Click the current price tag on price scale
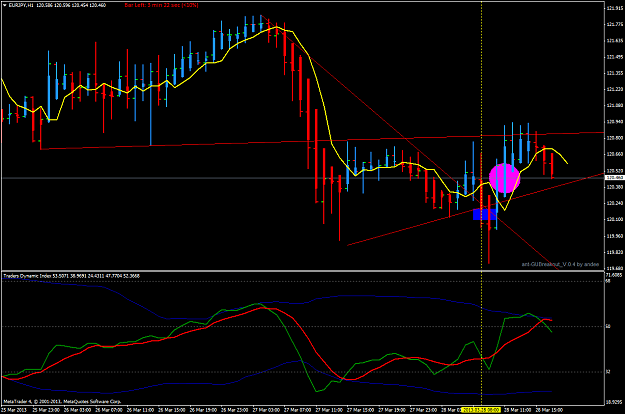 coord(614,178)
